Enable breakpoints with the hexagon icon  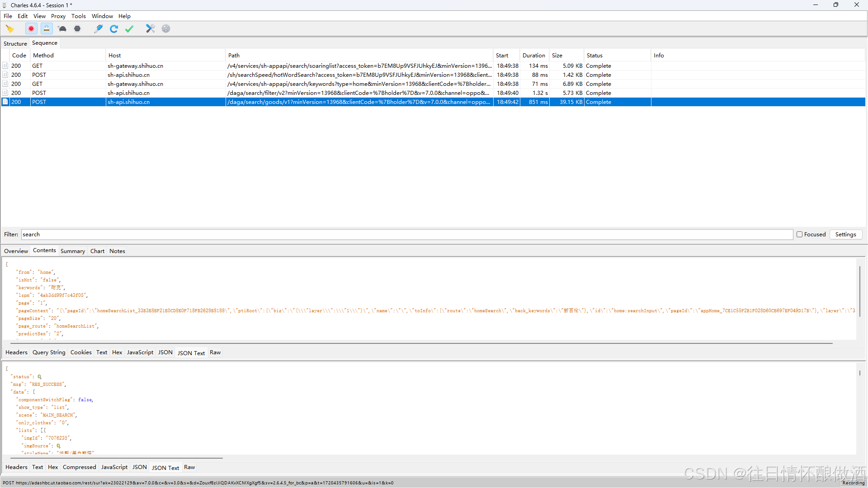77,29
